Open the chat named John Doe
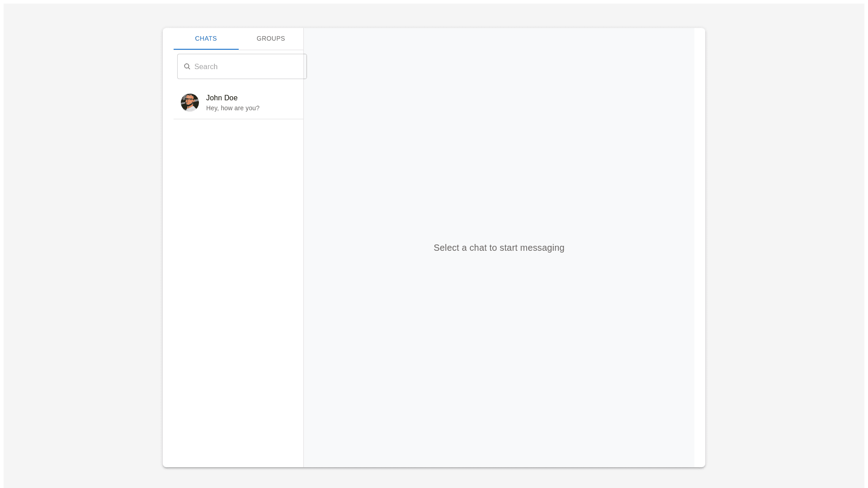 (x=222, y=98)
